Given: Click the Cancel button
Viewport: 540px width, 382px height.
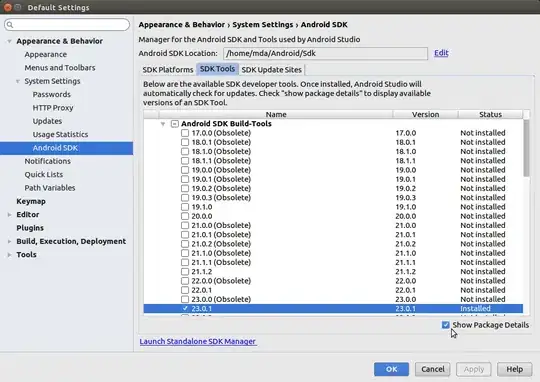Looking at the screenshot, I should pos(433,369).
